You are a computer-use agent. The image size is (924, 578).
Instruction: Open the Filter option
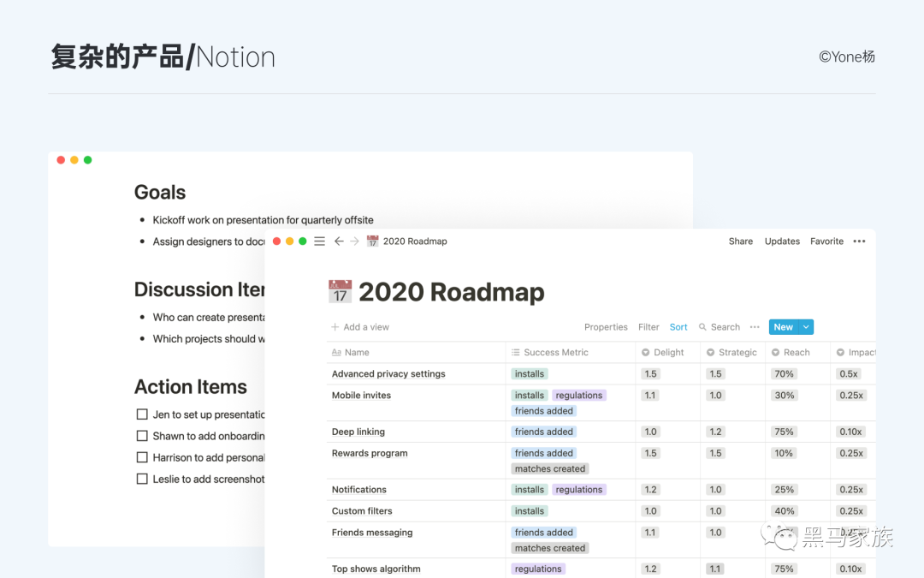coord(649,327)
